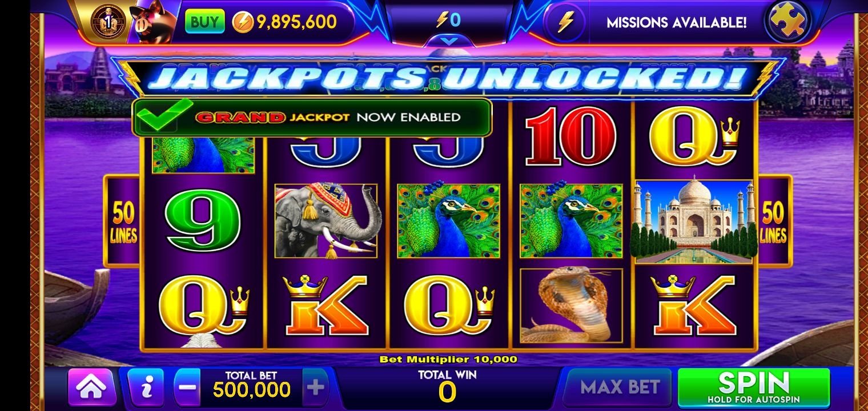Tap the left 50 Lines tab

(122, 221)
